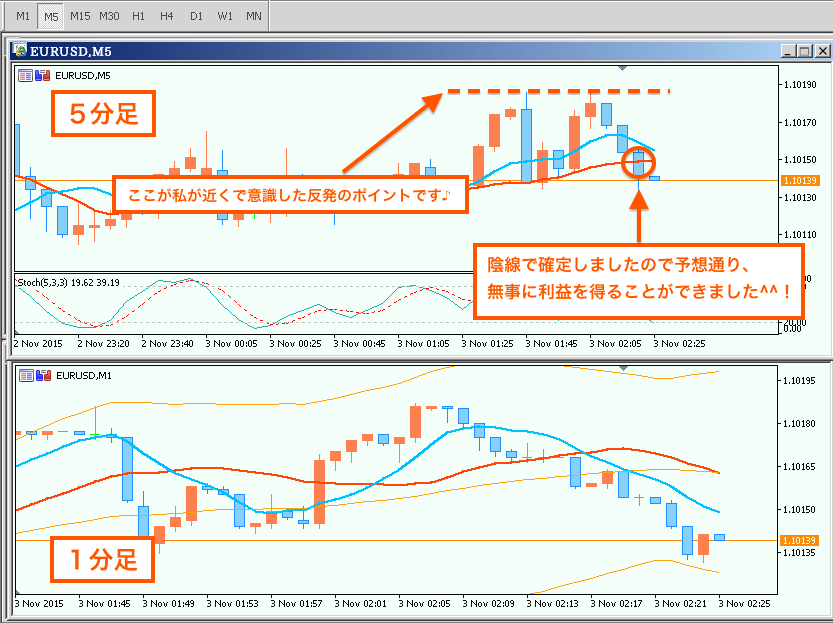Pick the MN monthly timeframe

coord(255,16)
